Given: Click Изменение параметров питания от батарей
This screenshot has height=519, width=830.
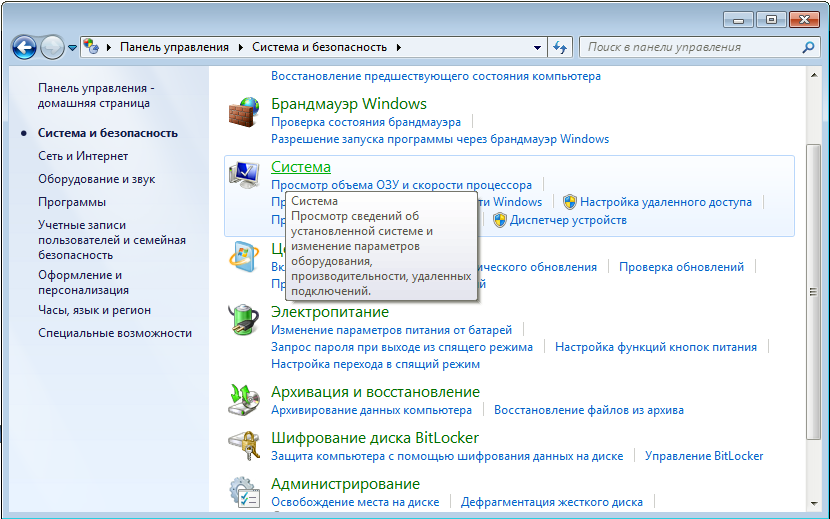Looking at the screenshot, I should (x=392, y=330).
